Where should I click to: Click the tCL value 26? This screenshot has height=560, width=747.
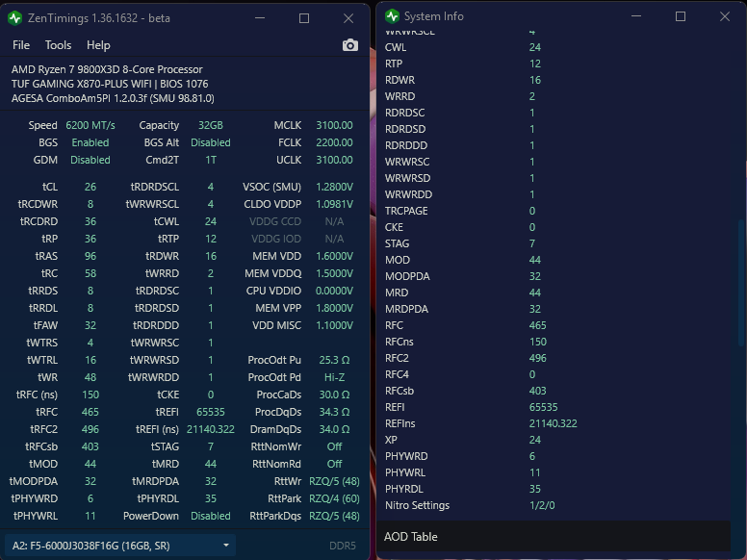coord(90,187)
